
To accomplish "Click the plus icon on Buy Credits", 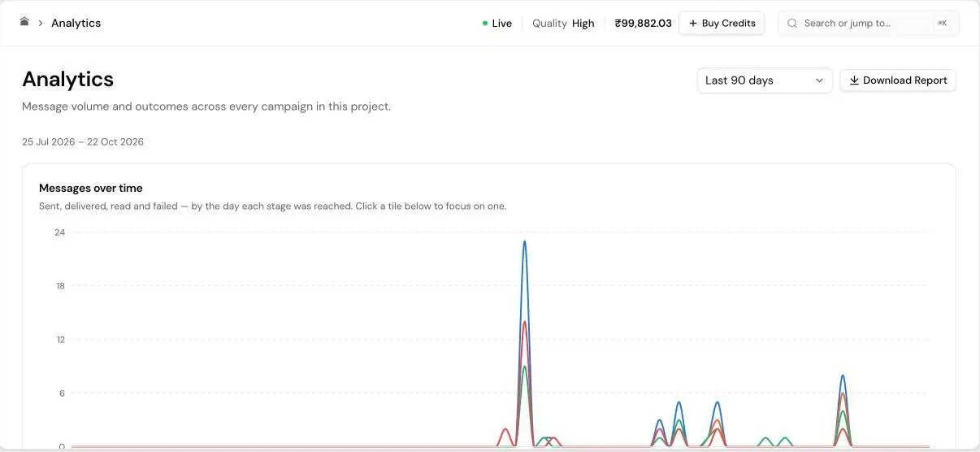I will pos(693,24).
